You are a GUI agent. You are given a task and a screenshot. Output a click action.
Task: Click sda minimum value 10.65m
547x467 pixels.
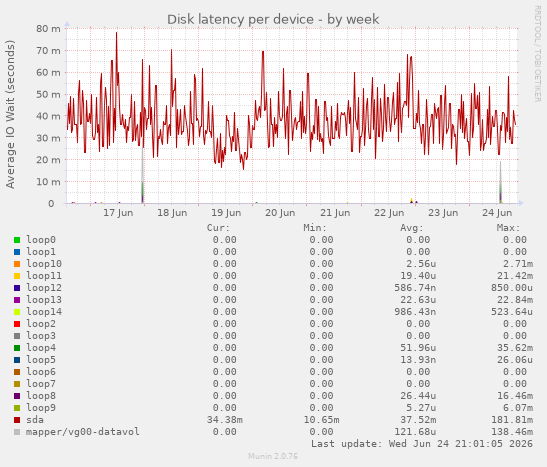[321, 420]
